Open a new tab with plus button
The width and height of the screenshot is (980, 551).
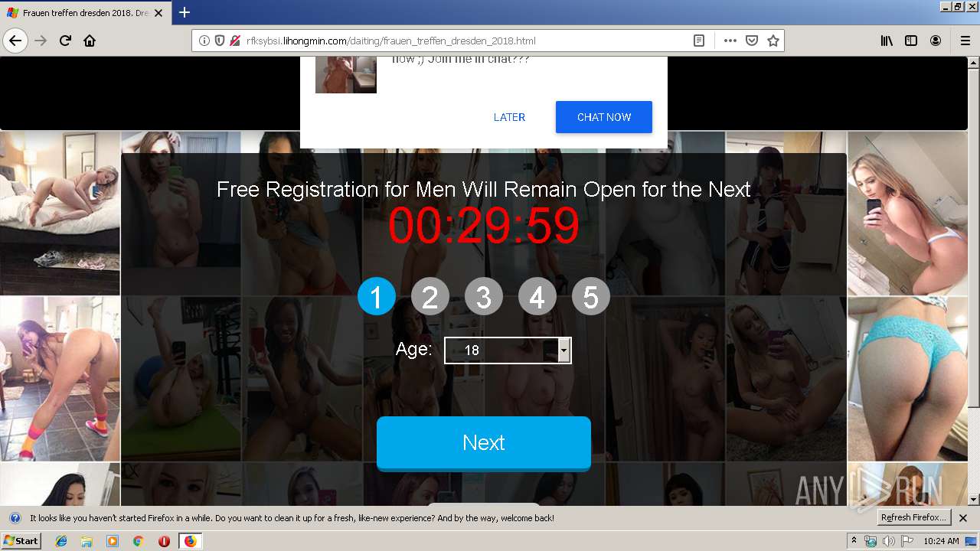tap(185, 12)
